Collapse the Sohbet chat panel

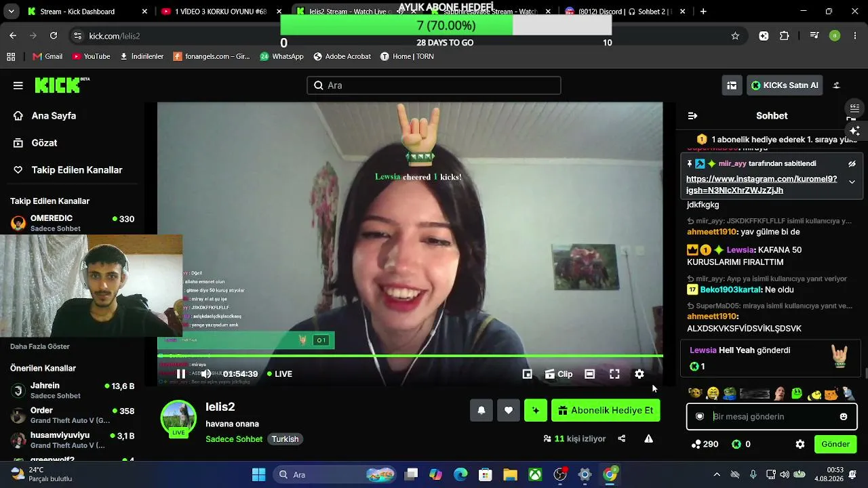(x=692, y=116)
